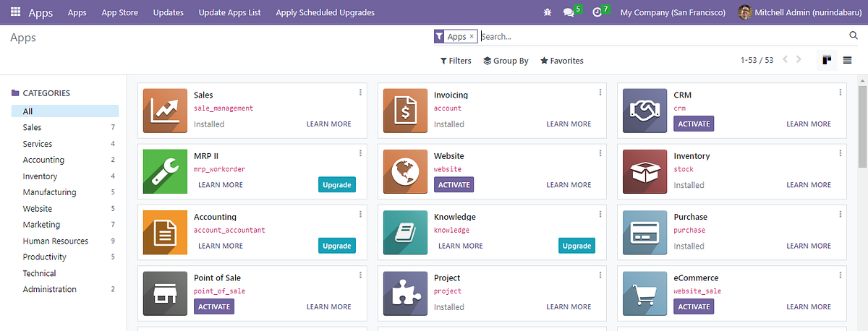The height and width of the screenshot is (331, 868).
Task: Click the pager text 1-53 / 53
Action: pos(757,60)
